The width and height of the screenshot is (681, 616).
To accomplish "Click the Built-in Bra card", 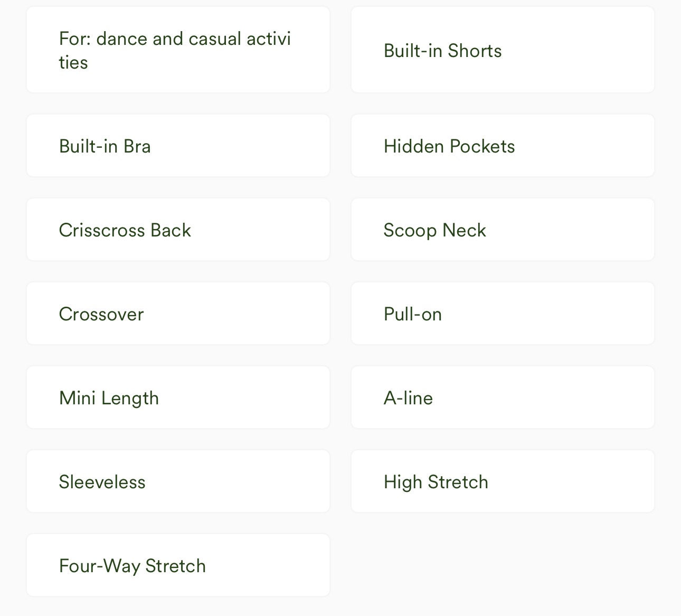I will coord(178,146).
